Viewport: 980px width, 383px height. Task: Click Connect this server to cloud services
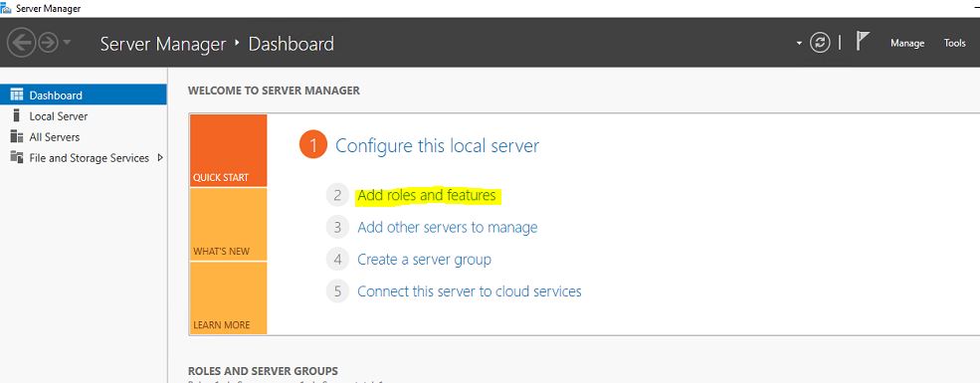point(470,291)
